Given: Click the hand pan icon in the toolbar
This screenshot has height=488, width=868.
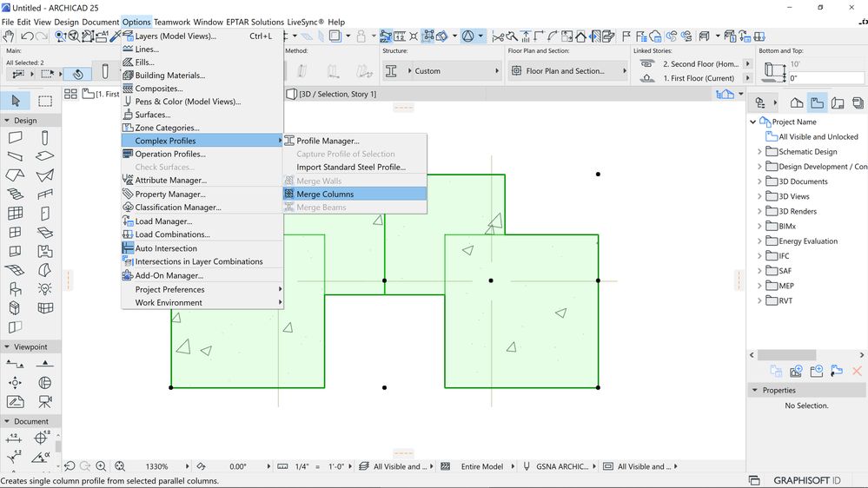Looking at the screenshot, I should click(9, 36).
